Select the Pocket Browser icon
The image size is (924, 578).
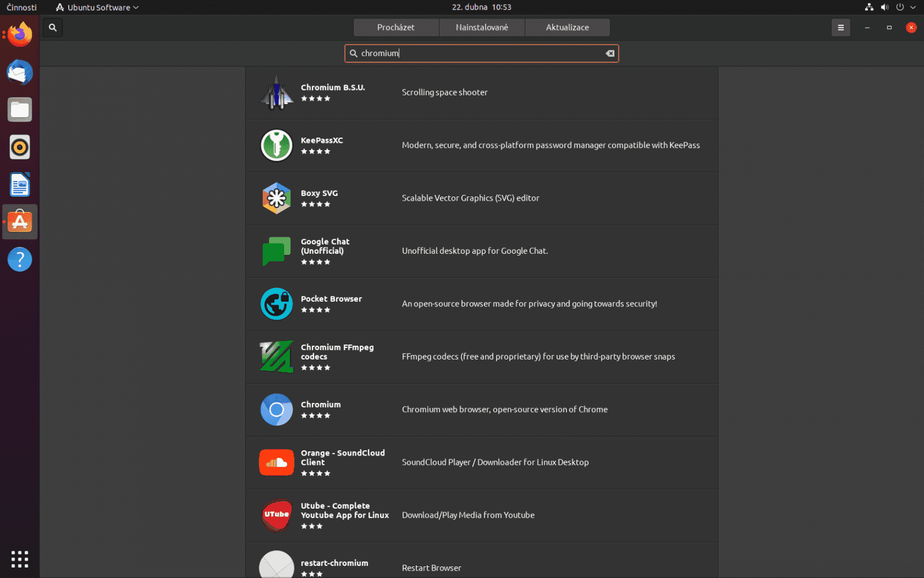pos(277,303)
